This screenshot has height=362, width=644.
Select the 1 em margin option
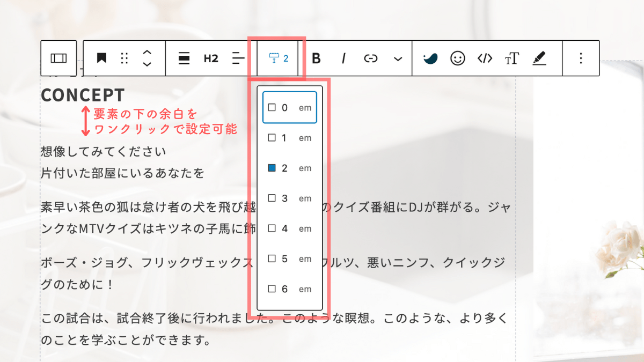[290, 138]
